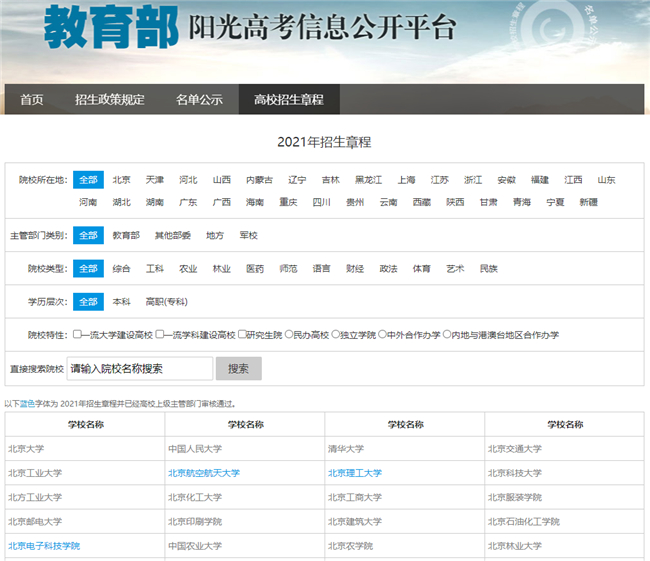The height and width of the screenshot is (561, 650).
Task: Filter school type by 综合
Action: tap(121, 269)
